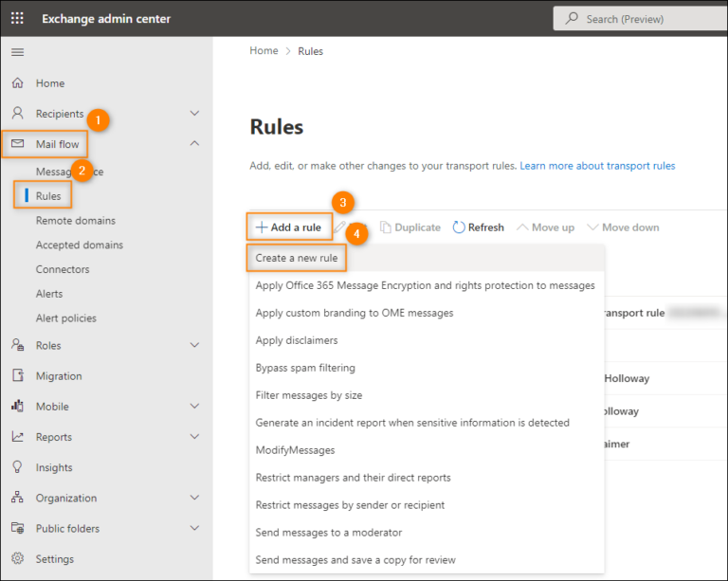Select Create a new rule option

(x=296, y=258)
